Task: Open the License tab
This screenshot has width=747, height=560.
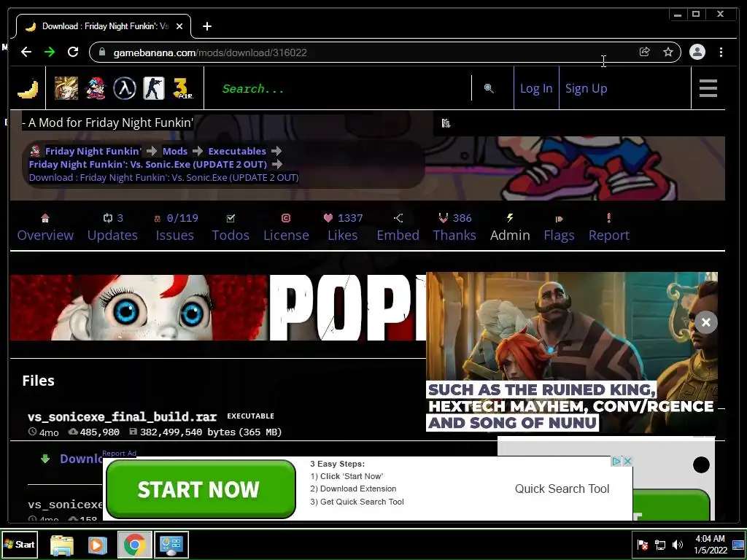Action: (286, 227)
